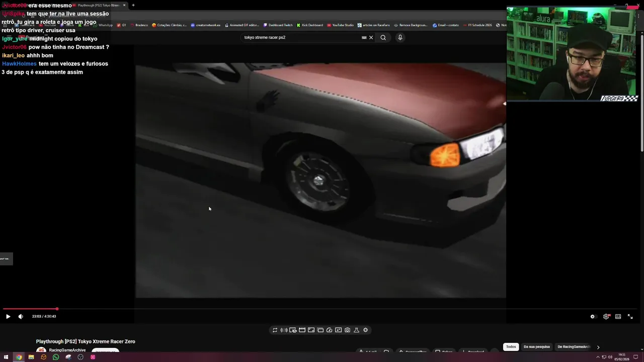Open the Bradesco bookmark

139,25
